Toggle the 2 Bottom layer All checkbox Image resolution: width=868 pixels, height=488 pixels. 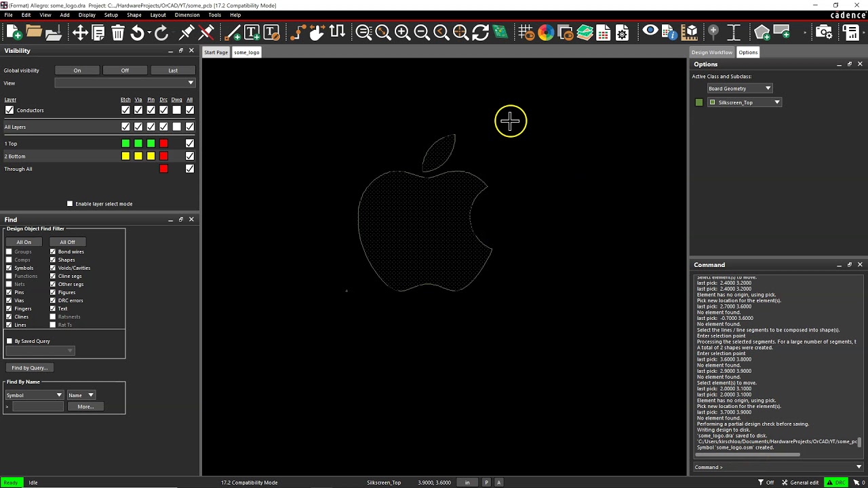190,157
